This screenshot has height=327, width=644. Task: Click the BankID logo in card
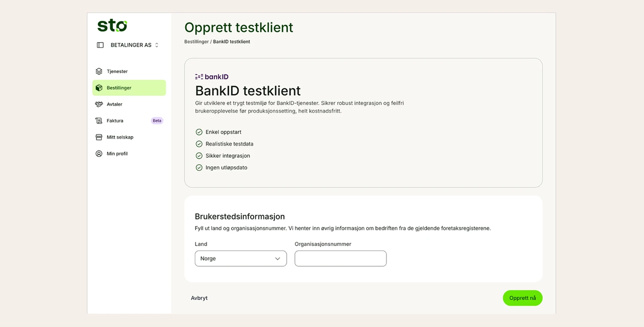pos(212,77)
